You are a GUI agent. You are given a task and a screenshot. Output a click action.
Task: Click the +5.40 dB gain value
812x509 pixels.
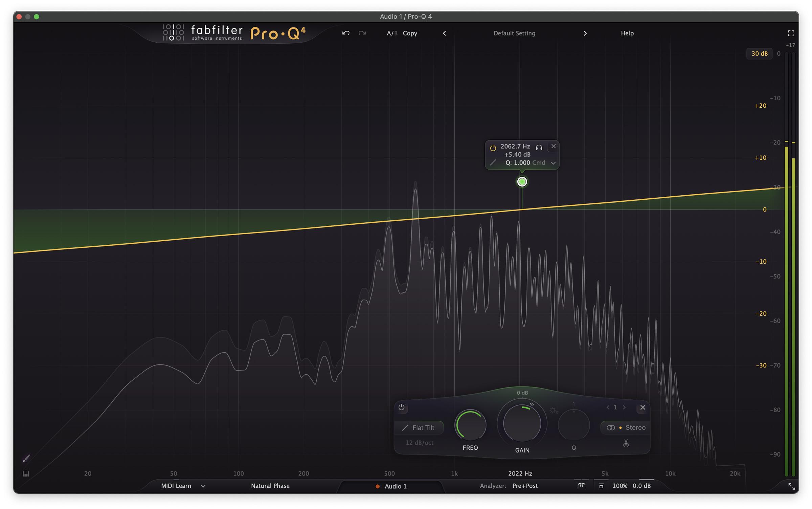click(517, 154)
